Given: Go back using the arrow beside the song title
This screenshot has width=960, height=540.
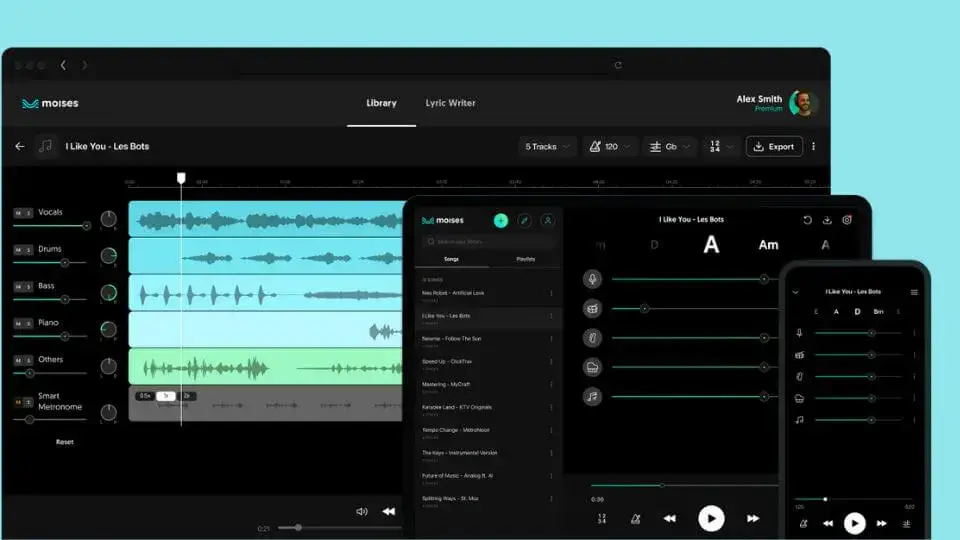Looking at the screenshot, I should 20,146.
